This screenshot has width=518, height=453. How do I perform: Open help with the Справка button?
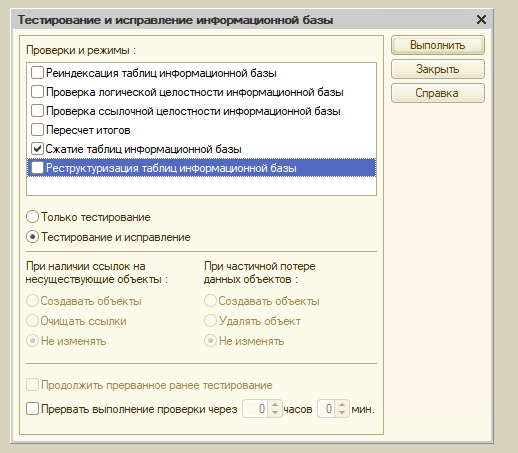pyautogui.click(x=438, y=93)
